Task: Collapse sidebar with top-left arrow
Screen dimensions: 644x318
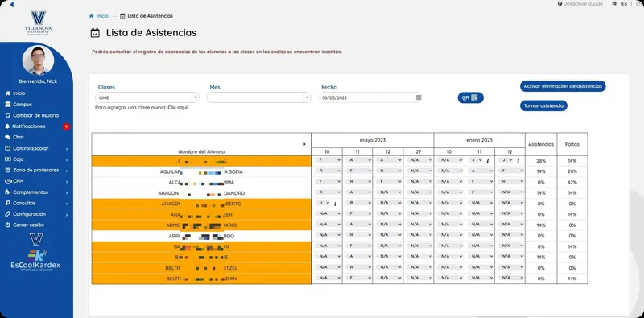Action: 11,5
